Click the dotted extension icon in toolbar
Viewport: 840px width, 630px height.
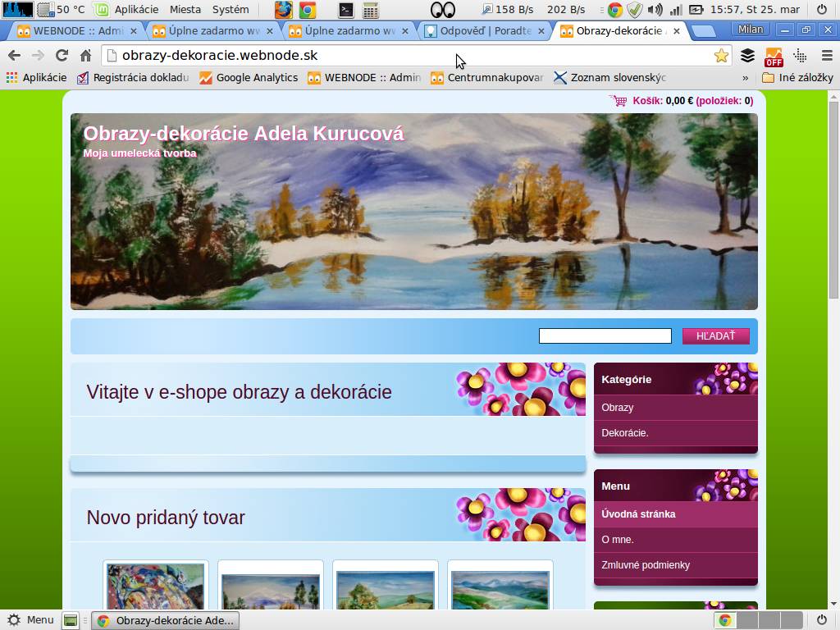pos(801,55)
